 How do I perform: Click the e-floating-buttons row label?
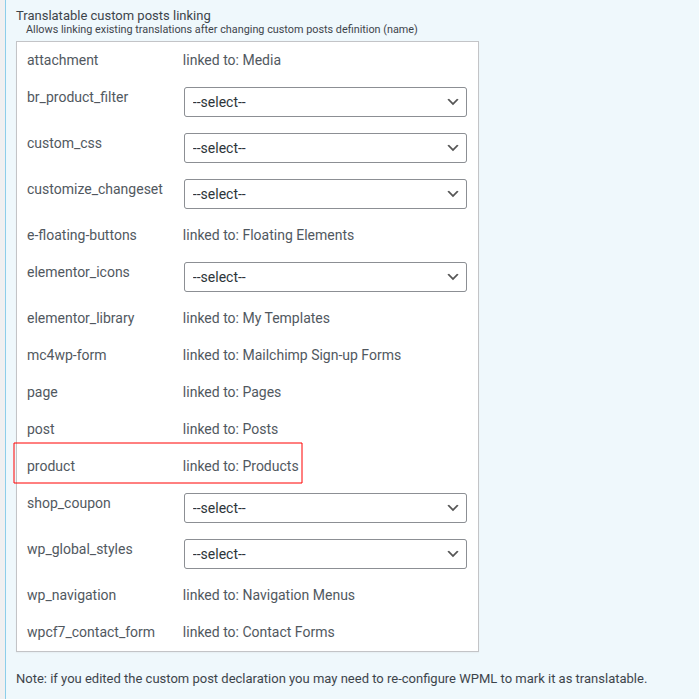click(x=81, y=235)
